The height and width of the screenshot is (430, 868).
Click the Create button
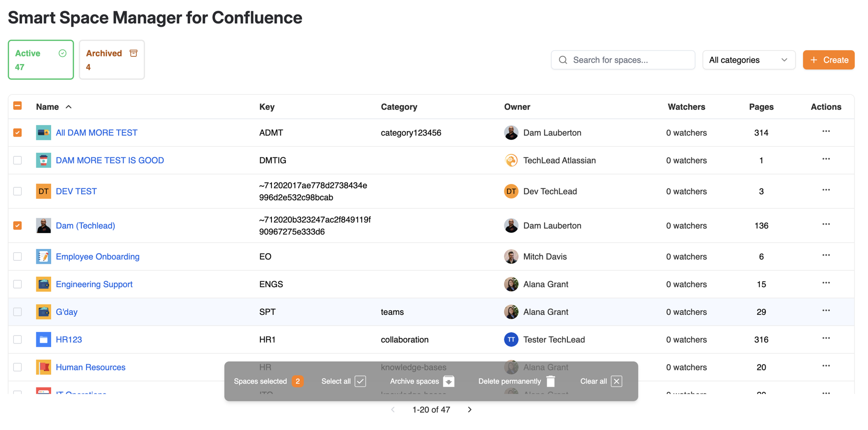click(x=828, y=60)
